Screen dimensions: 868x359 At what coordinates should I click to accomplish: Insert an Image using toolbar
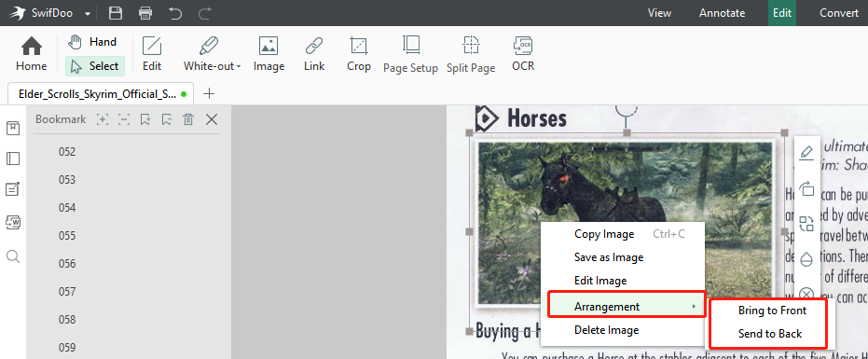click(x=269, y=54)
